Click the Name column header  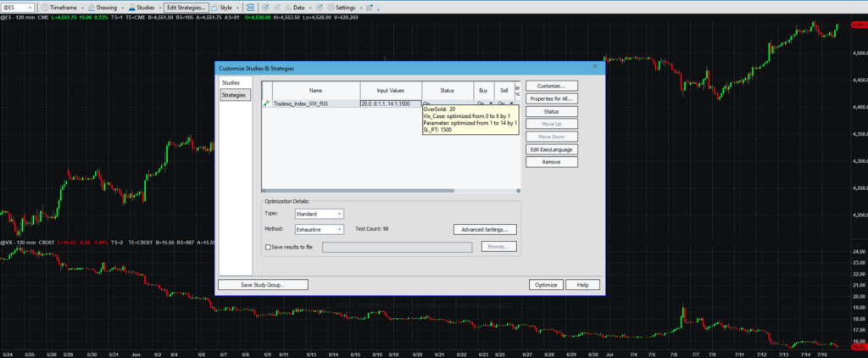pyautogui.click(x=316, y=90)
